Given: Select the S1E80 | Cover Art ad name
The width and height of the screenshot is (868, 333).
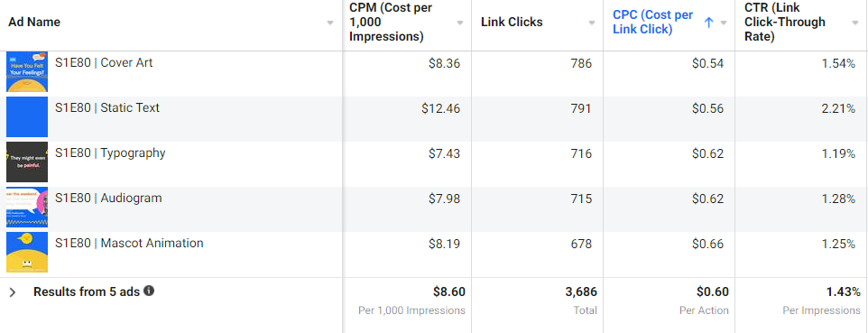Looking at the screenshot, I should 104,62.
